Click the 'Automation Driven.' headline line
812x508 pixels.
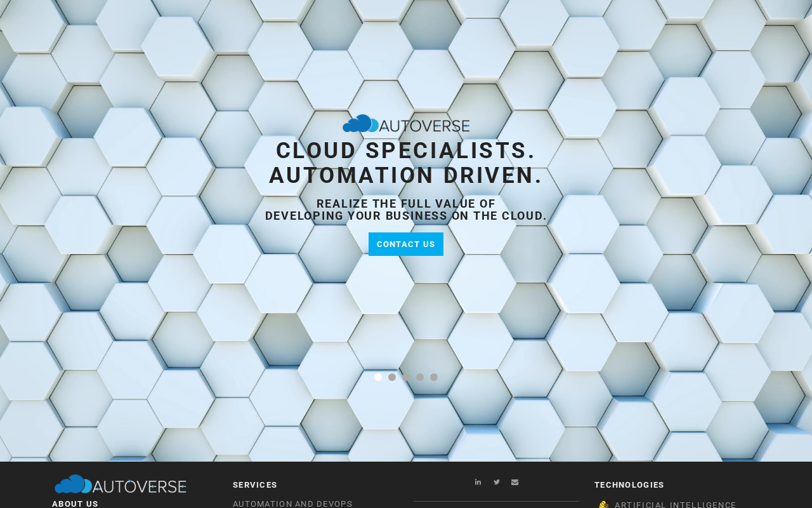point(406,175)
